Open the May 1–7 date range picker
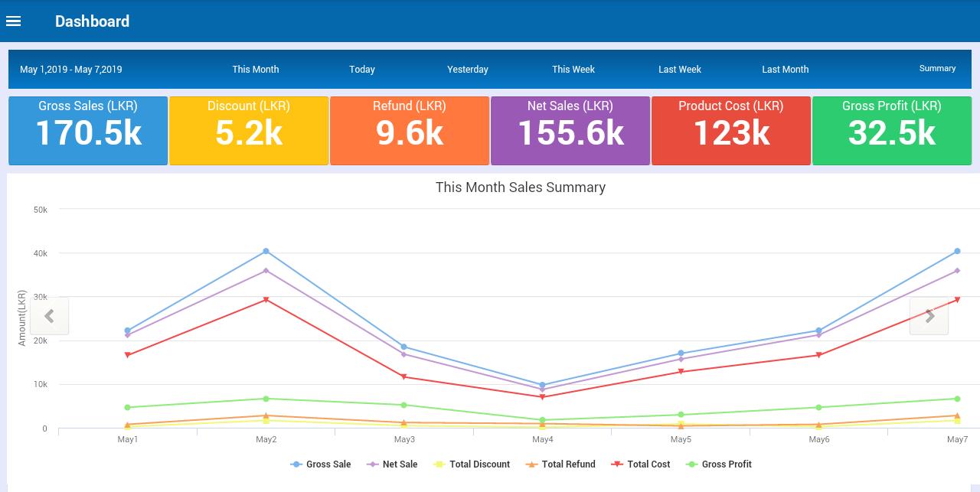This screenshot has width=980, height=492. [x=71, y=69]
